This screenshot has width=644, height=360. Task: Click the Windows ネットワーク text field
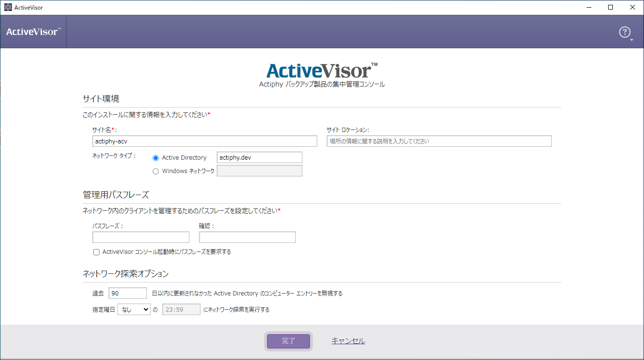[x=259, y=171]
